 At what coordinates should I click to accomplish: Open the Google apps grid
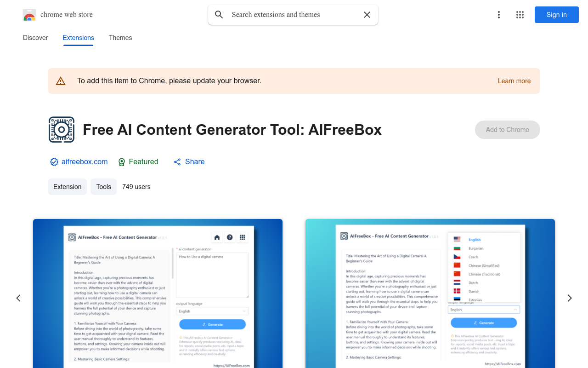click(520, 15)
